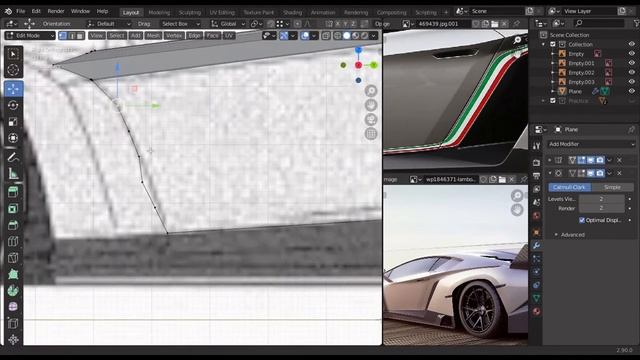This screenshot has width=640, height=360.
Task: Collapse the subdivision modifier panel
Action: (x=550, y=173)
